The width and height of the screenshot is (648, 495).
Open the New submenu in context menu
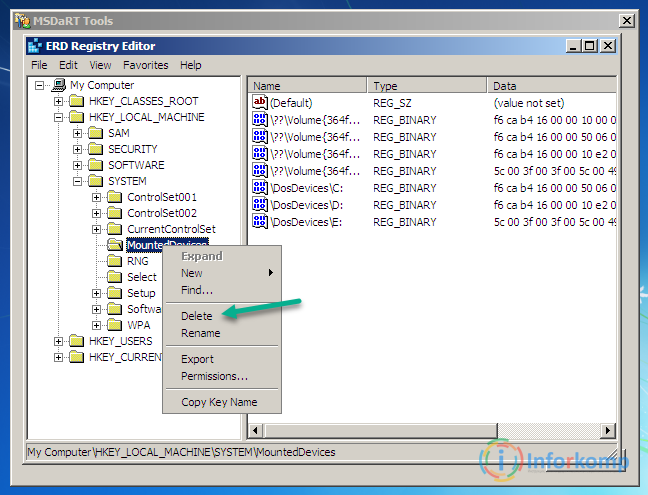point(222,273)
